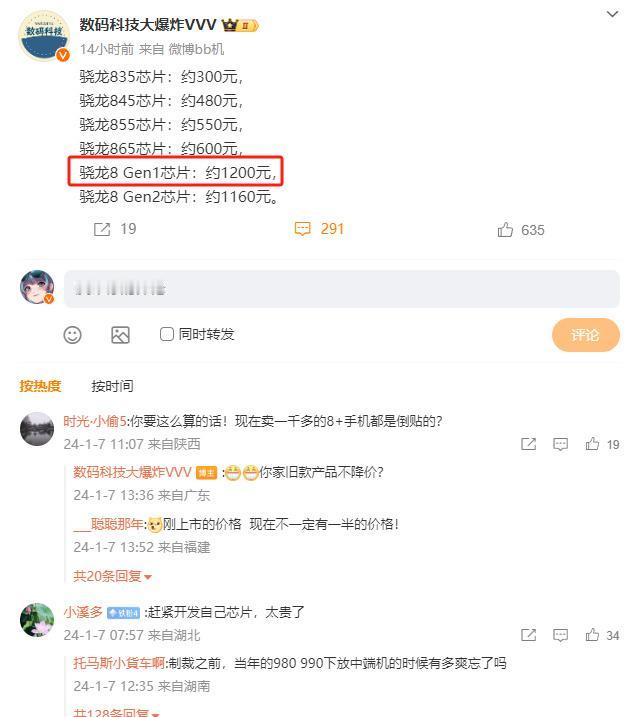
Task: Click the repost icon under main post
Action: (102, 229)
